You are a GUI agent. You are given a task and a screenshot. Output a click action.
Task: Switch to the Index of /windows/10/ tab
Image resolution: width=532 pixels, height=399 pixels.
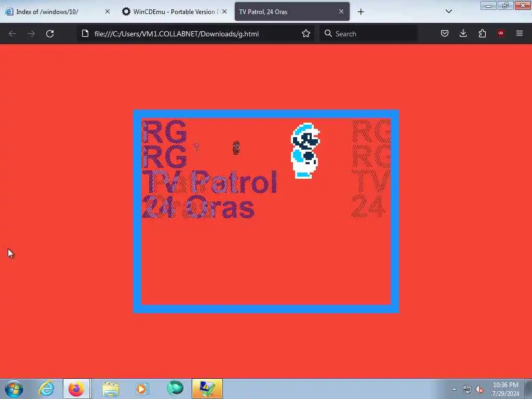coord(58,11)
